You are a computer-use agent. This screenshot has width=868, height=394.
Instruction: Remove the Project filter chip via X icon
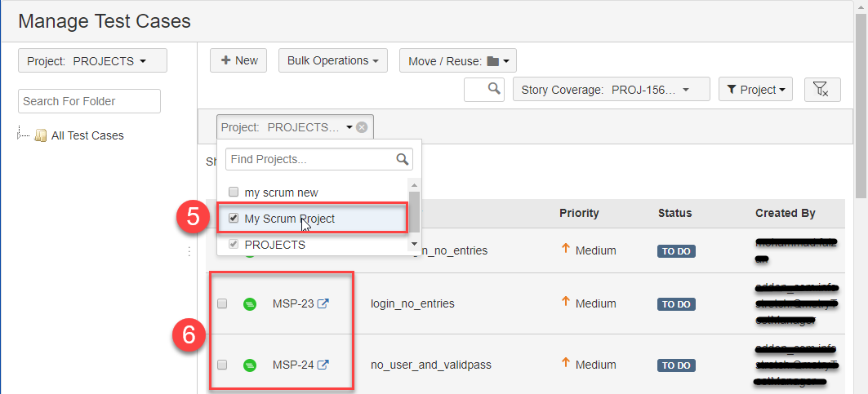[362, 127]
